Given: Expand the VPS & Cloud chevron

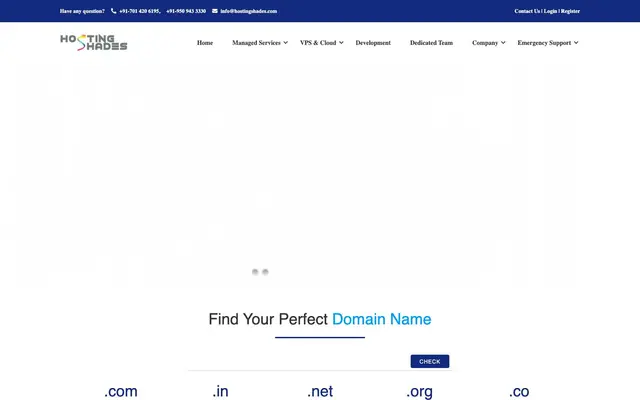Looking at the screenshot, I should pyautogui.click(x=341, y=42).
